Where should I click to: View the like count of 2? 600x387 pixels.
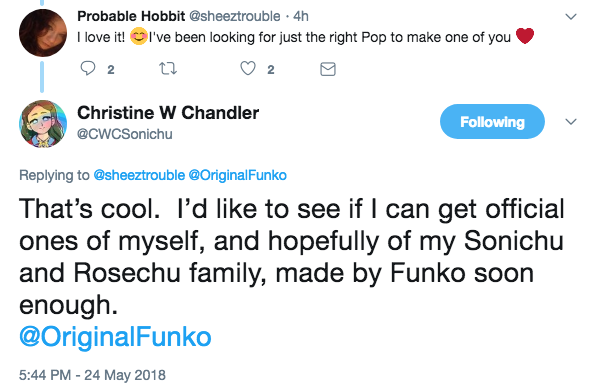pyautogui.click(x=271, y=70)
